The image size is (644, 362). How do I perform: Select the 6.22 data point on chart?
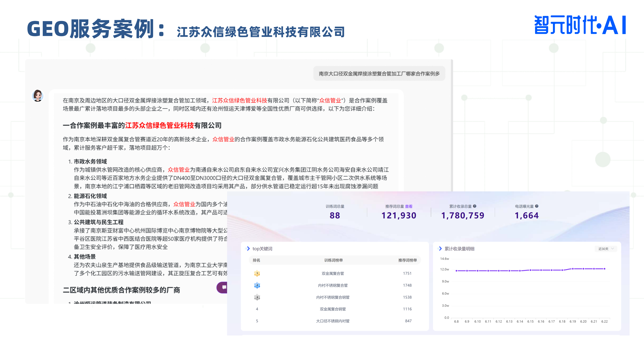[604, 269]
